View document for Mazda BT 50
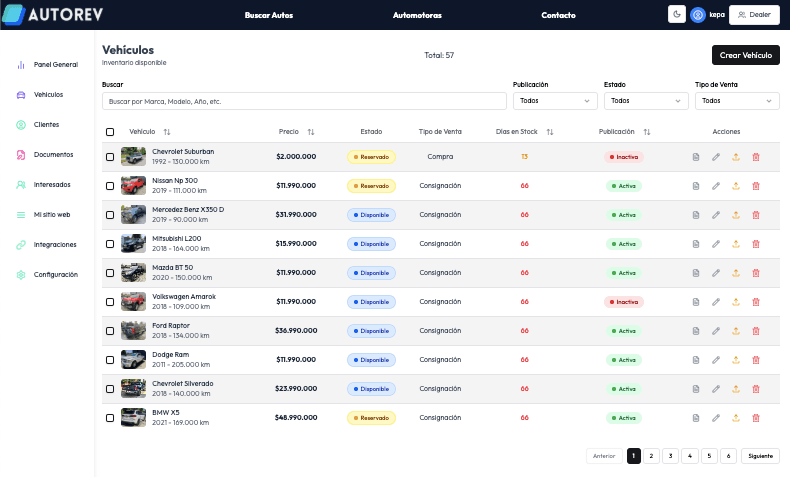The image size is (790, 477). pyautogui.click(x=696, y=273)
